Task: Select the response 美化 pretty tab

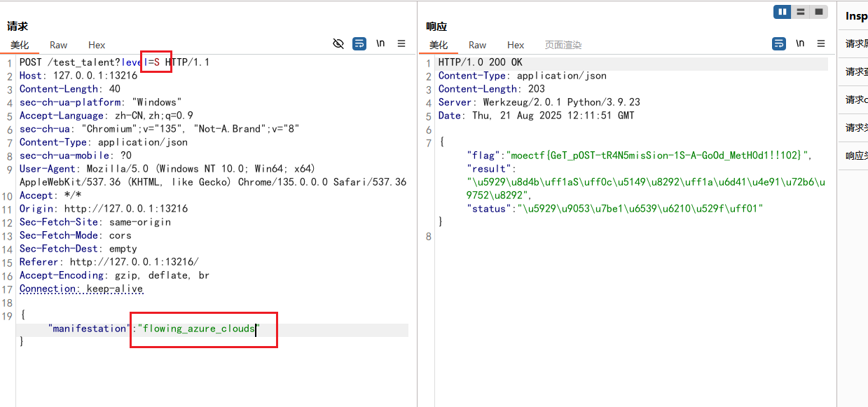Action: [x=439, y=45]
